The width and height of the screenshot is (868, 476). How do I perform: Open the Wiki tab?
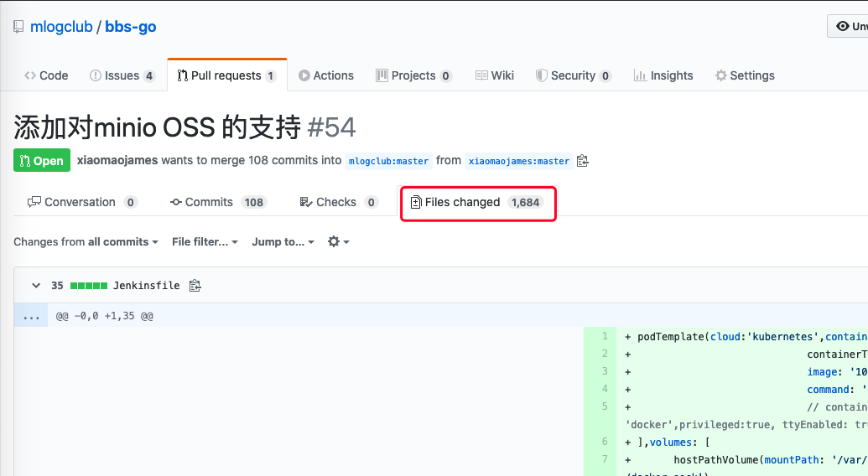tap(495, 75)
